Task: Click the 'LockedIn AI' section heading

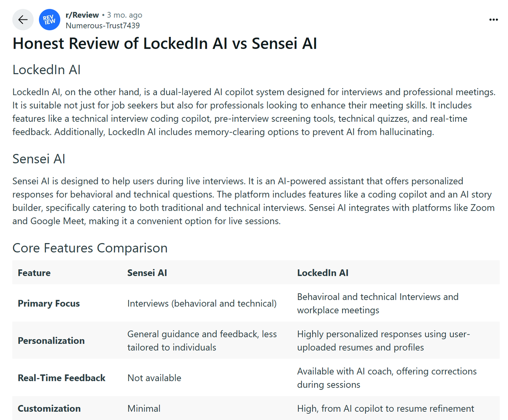Action: pyautogui.click(x=46, y=70)
